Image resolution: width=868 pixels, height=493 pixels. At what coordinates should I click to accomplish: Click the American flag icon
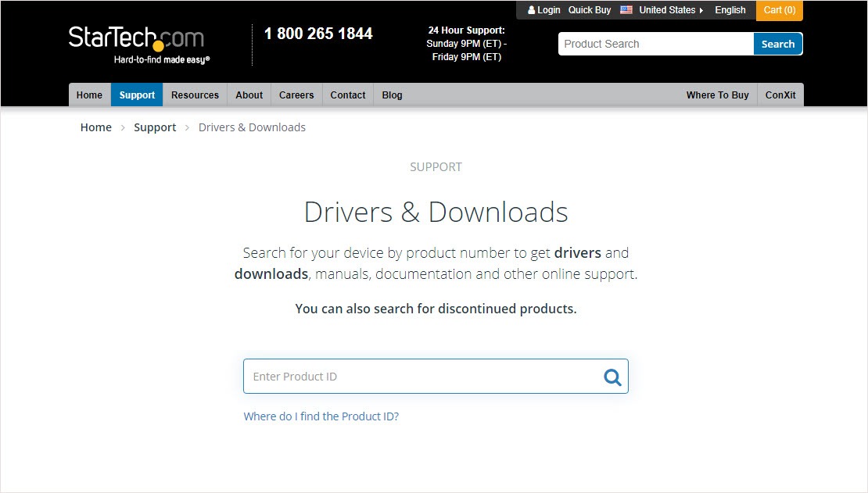tap(625, 9)
